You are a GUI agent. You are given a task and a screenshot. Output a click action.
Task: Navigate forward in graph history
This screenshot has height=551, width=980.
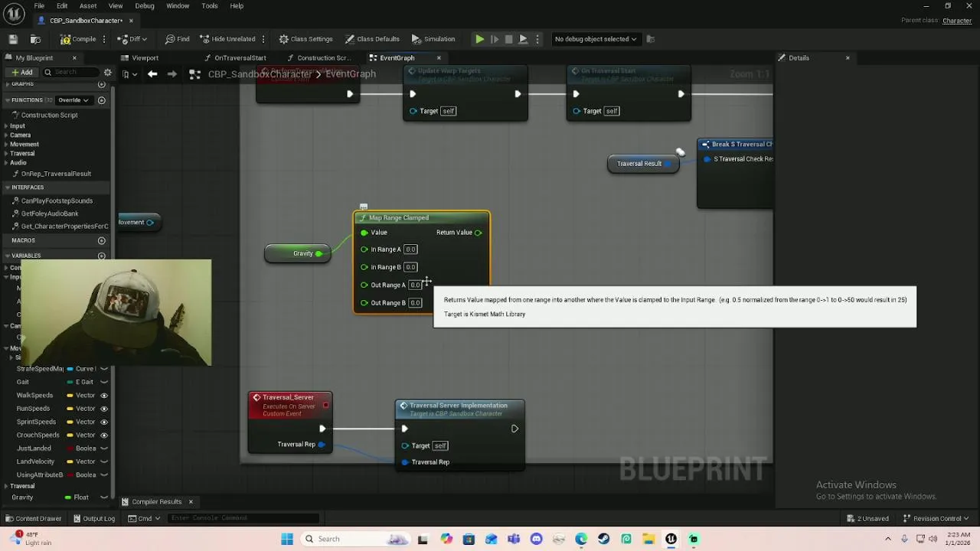172,74
